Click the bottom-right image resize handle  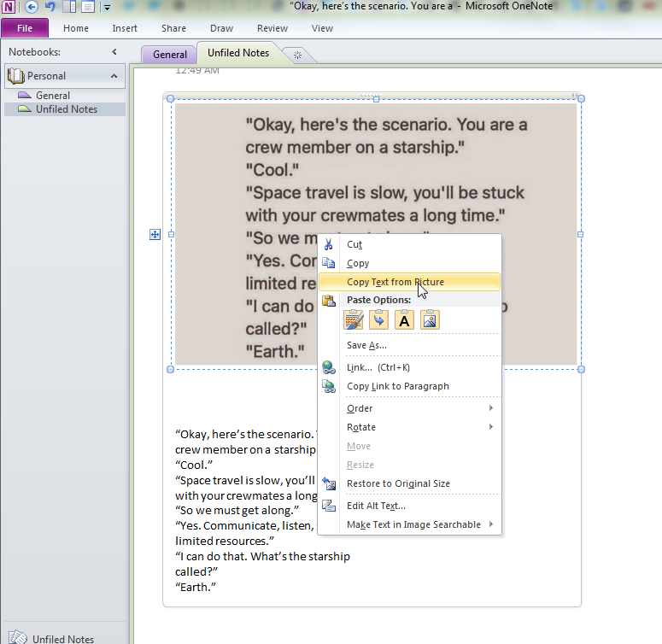coord(581,369)
